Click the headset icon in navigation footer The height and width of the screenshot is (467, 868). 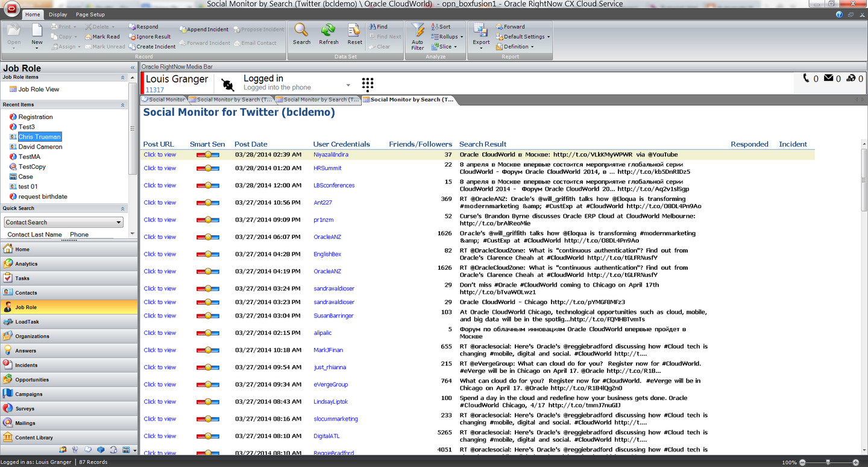coord(113,450)
